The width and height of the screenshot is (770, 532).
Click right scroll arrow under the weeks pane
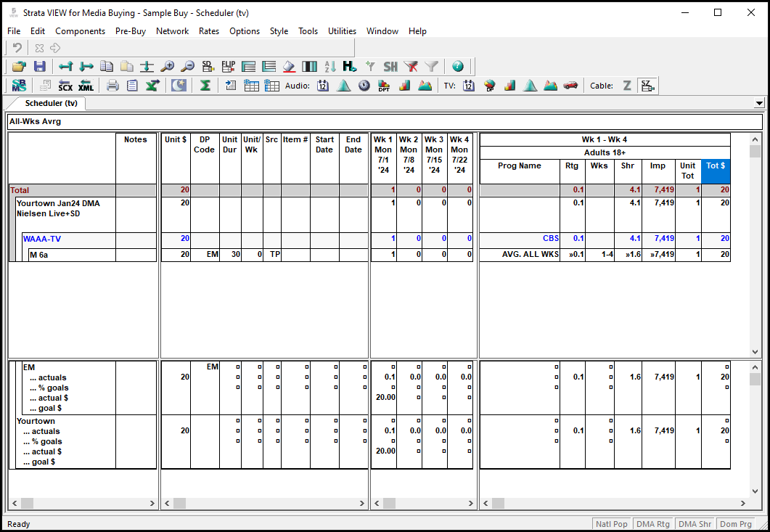[x=470, y=503]
